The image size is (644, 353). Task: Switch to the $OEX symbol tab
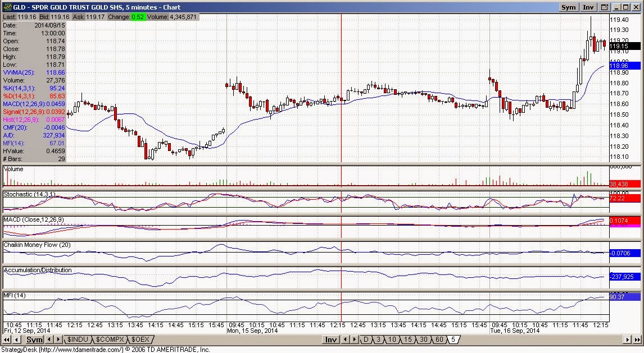140,340
